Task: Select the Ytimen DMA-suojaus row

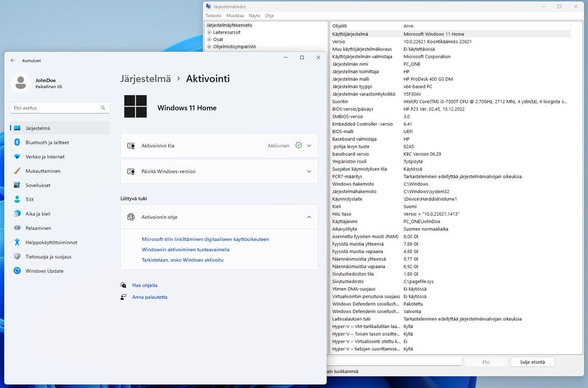Action: pos(450,289)
